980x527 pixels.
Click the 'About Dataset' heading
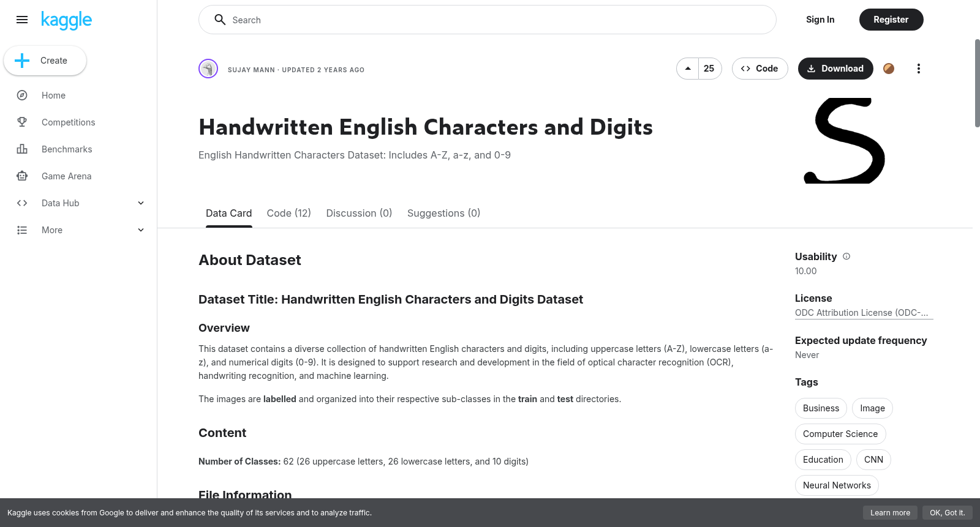tap(250, 260)
